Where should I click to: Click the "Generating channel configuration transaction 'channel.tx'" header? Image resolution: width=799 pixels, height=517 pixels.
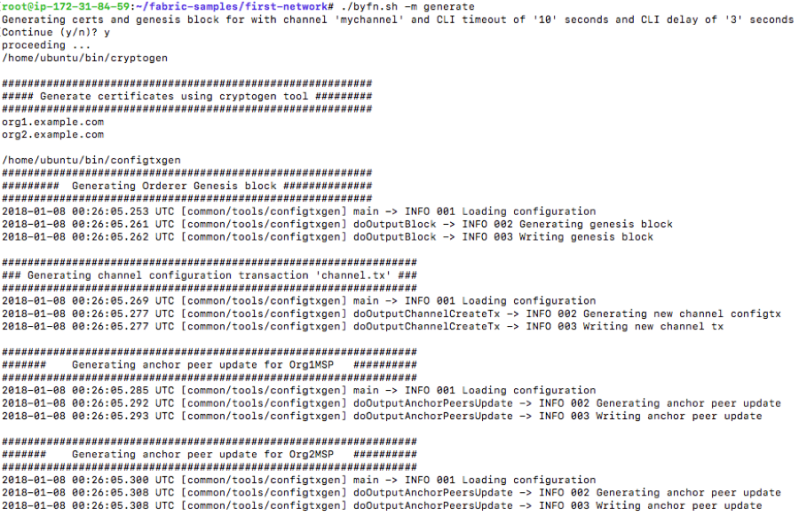(209, 275)
